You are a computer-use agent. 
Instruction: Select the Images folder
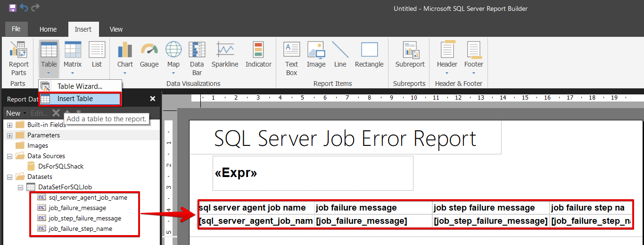(32, 145)
